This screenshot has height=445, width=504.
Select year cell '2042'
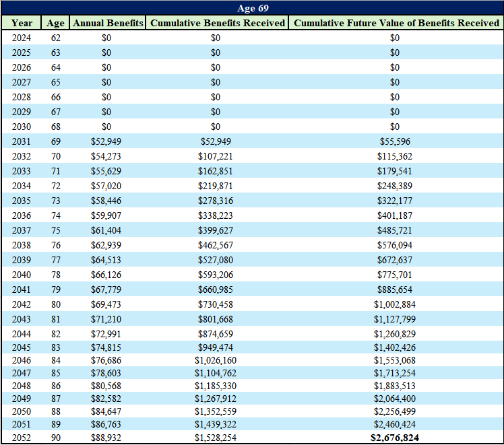pos(21,304)
